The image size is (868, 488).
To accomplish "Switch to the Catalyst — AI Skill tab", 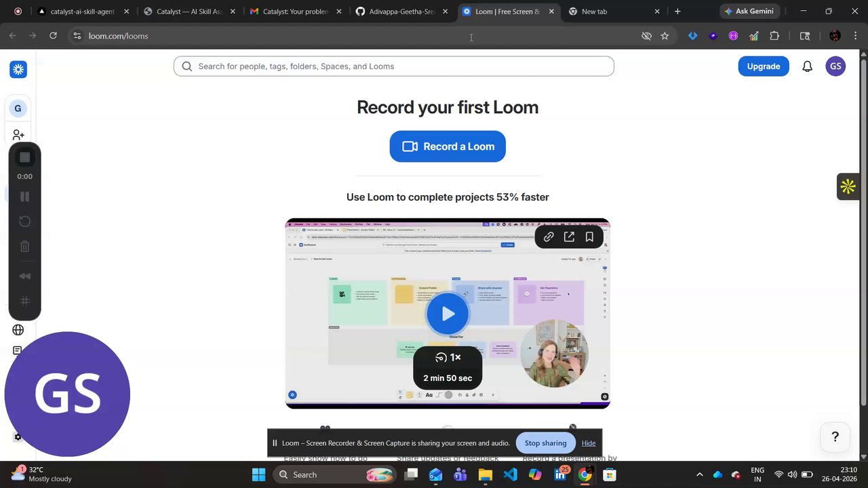I will [189, 12].
